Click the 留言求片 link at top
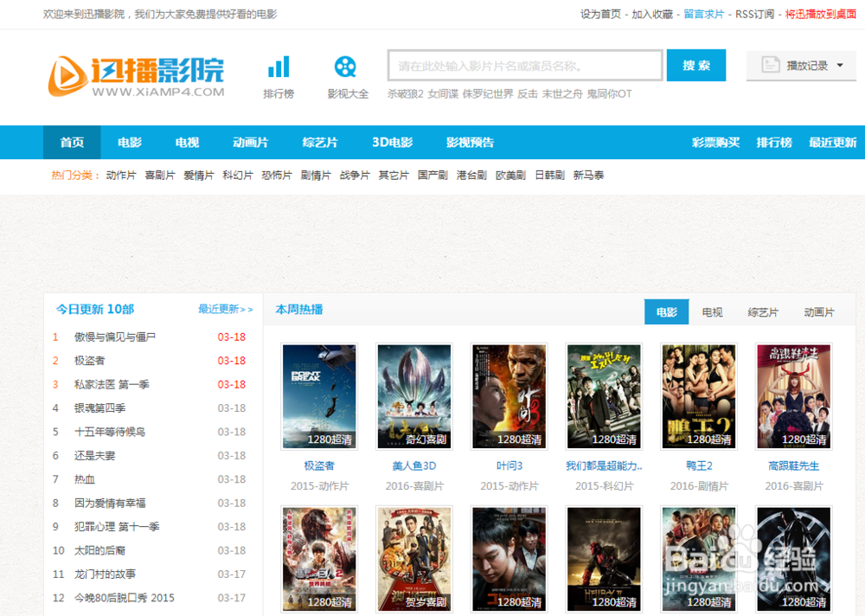The height and width of the screenshot is (616, 865). pos(704,15)
